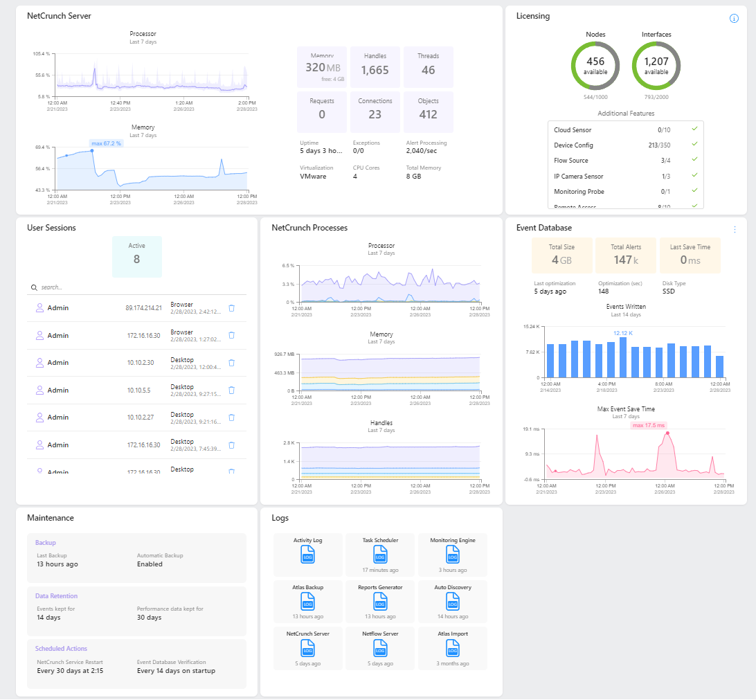The image size is (756, 700).
Task: Select the Nodes 456 available gauge
Action: (x=595, y=66)
